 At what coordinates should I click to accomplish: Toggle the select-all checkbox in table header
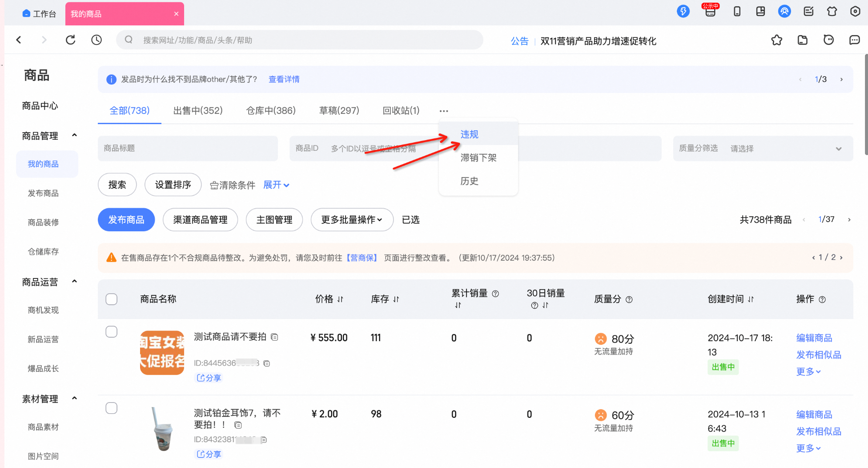(x=112, y=299)
